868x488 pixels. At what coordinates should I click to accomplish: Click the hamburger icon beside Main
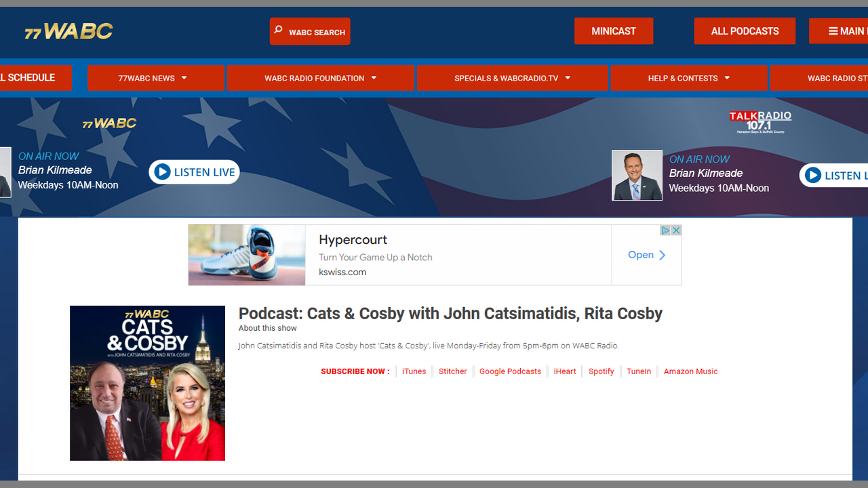click(833, 31)
